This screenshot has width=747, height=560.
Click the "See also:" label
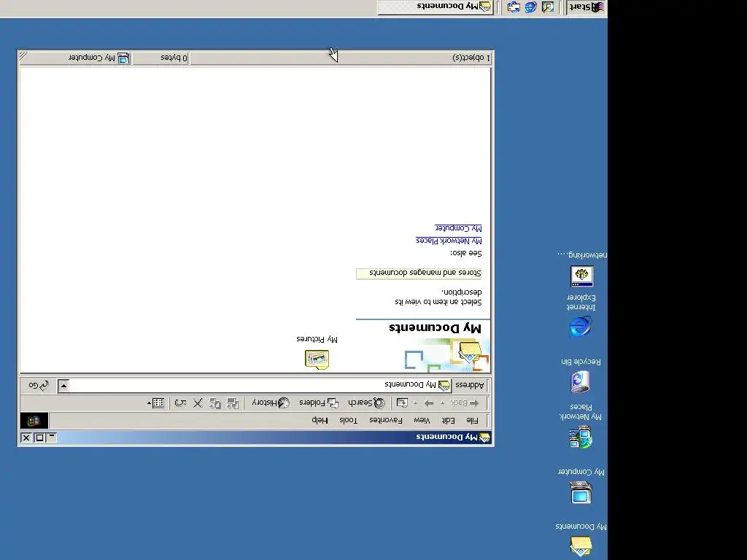pos(466,253)
